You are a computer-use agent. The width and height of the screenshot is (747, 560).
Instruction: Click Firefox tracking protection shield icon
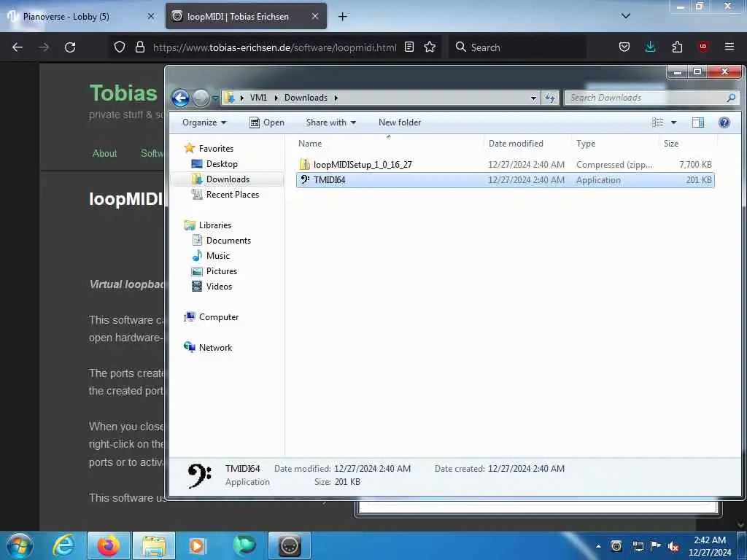click(x=120, y=47)
